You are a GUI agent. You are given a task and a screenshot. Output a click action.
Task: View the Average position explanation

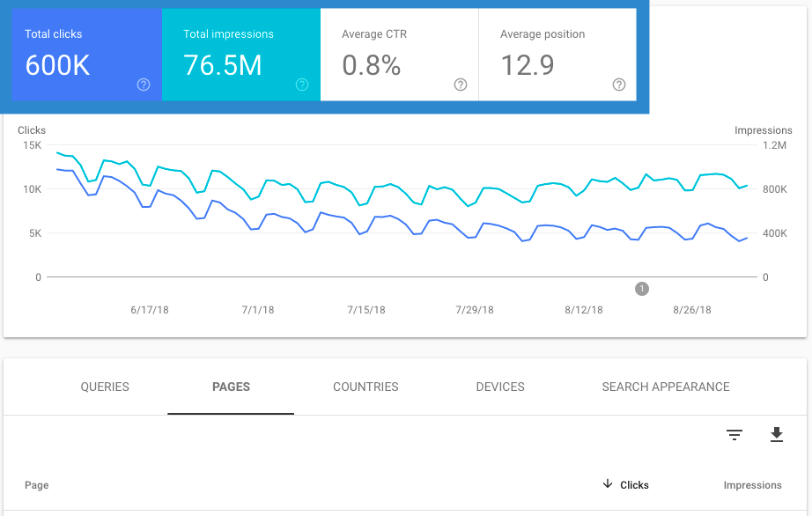[x=618, y=85]
